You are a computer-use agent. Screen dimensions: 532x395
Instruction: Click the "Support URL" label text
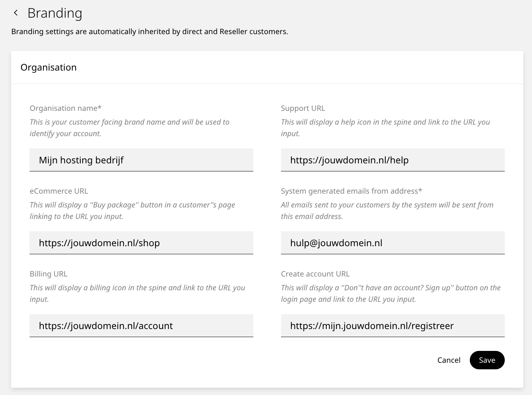(x=303, y=108)
